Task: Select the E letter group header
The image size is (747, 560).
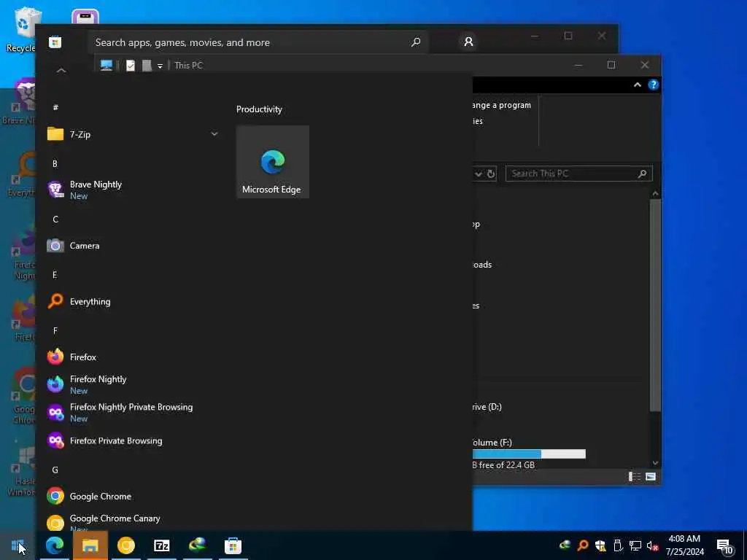Action: click(x=55, y=275)
